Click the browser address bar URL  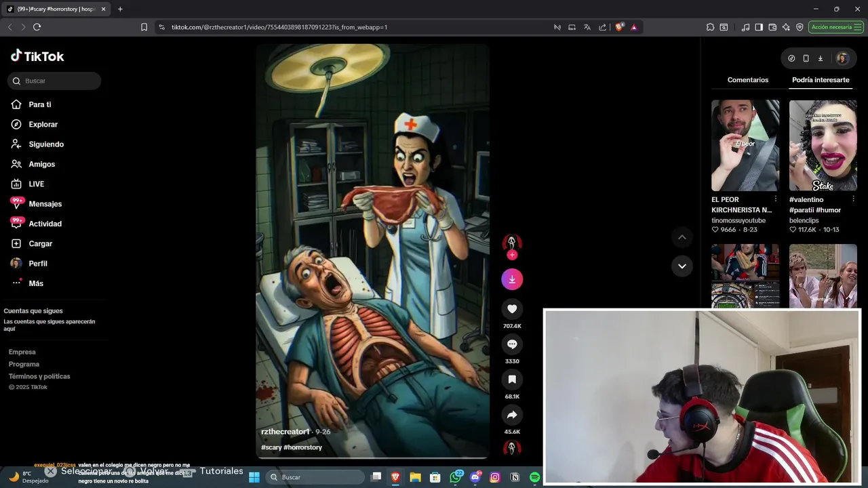pyautogui.click(x=279, y=27)
